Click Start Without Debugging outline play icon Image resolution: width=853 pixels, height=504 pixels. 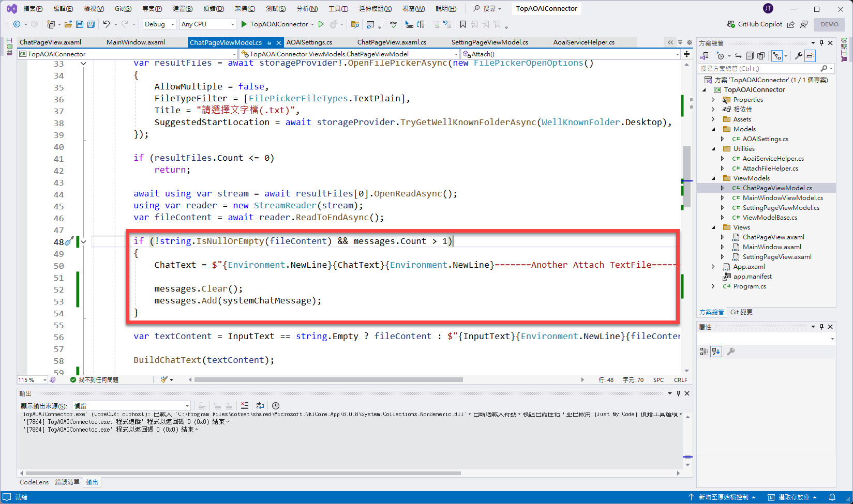click(x=321, y=24)
